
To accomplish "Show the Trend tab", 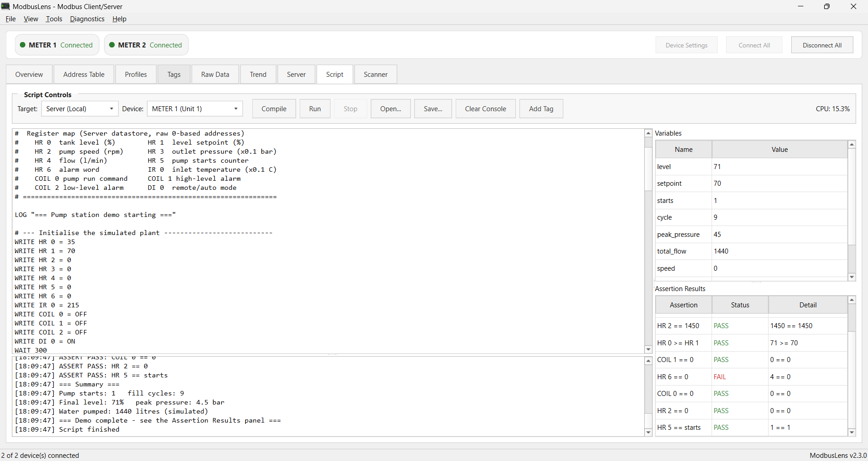I will pyautogui.click(x=258, y=75).
